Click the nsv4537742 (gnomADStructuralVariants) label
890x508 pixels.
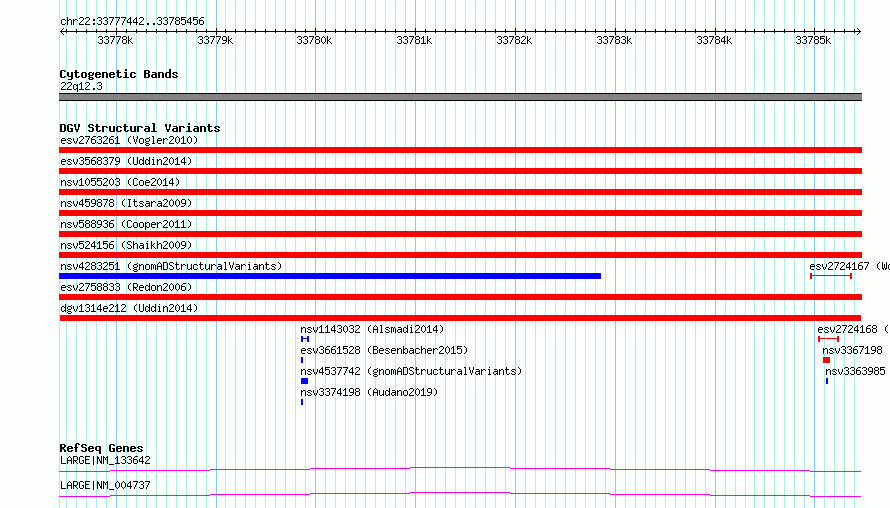[411, 371]
